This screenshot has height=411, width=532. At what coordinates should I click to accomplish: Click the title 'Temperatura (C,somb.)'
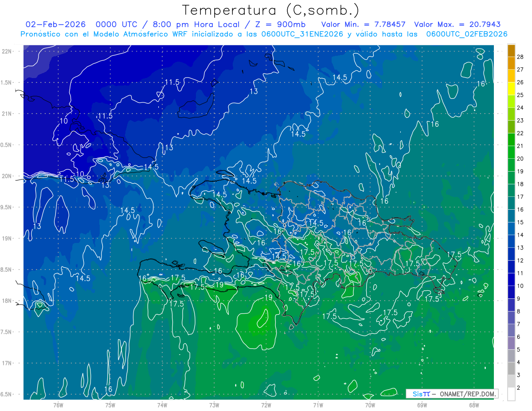271,10
